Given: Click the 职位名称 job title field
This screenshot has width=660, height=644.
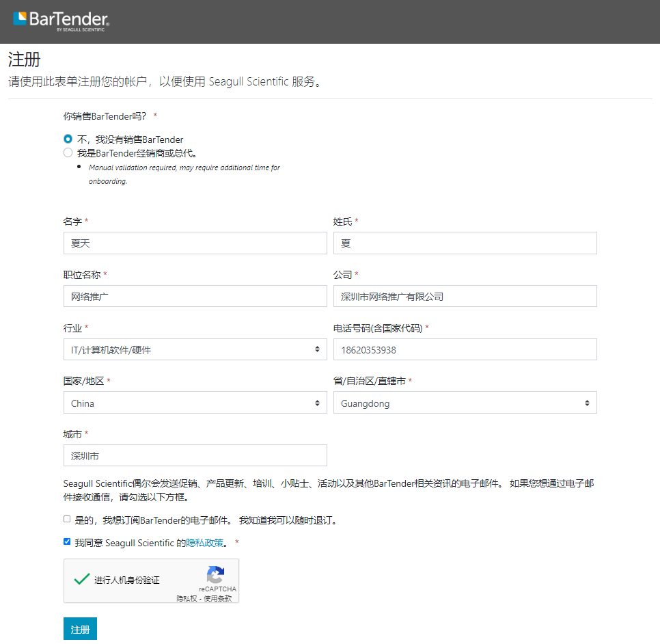Looking at the screenshot, I should click(195, 296).
